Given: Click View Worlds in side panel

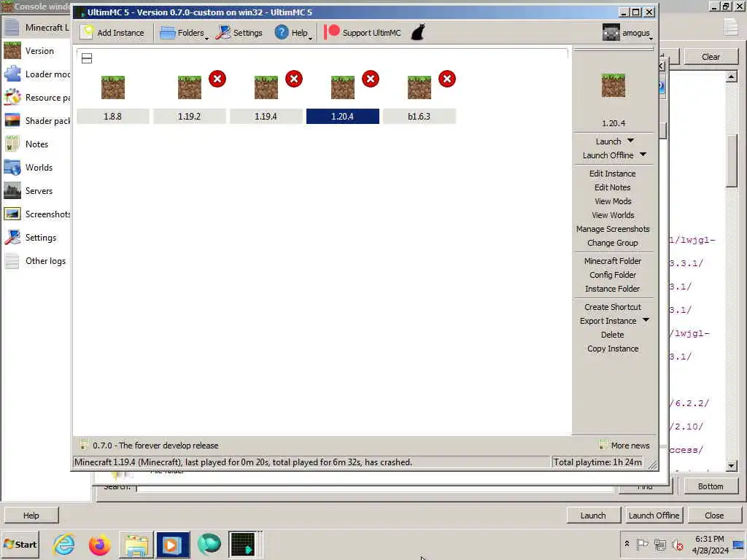Looking at the screenshot, I should click(613, 215).
